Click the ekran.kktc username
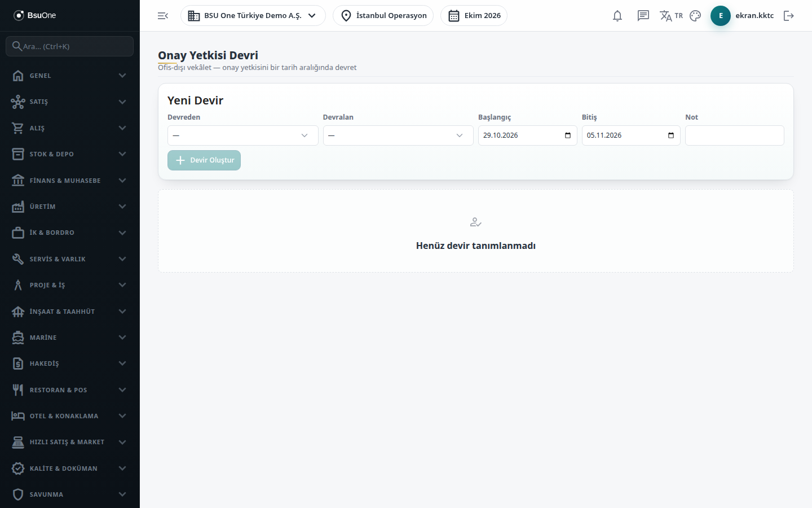Image resolution: width=812 pixels, height=508 pixels. pyautogui.click(x=754, y=16)
